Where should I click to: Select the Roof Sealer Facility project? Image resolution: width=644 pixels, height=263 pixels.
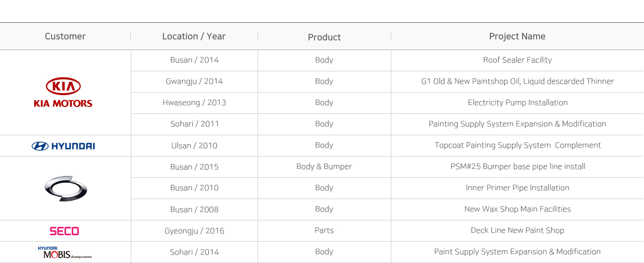[517, 60]
